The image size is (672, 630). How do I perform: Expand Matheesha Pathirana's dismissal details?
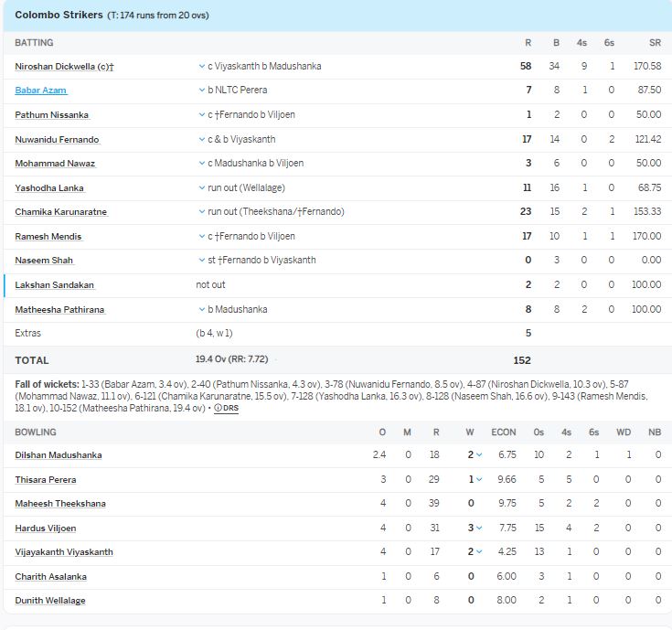tap(202, 309)
